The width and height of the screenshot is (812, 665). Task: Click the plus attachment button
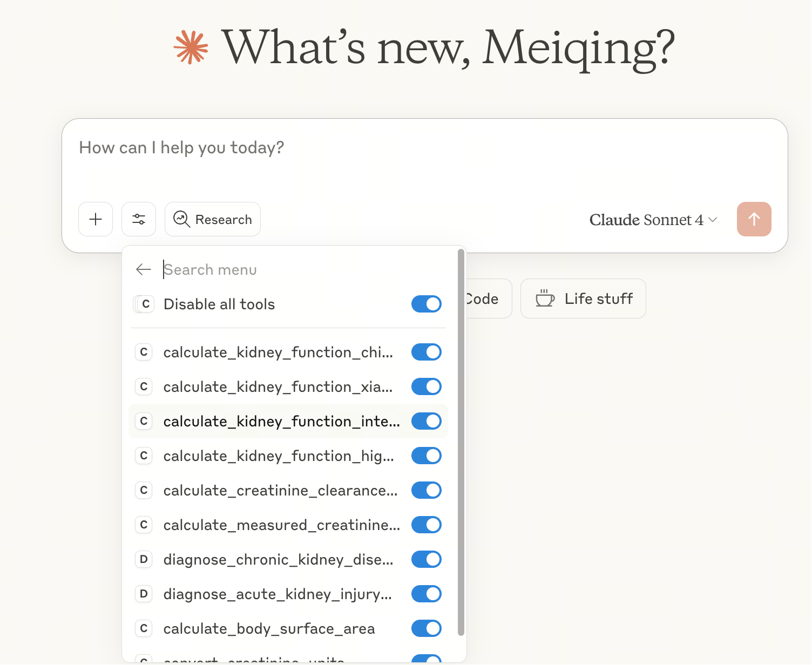click(x=96, y=219)
